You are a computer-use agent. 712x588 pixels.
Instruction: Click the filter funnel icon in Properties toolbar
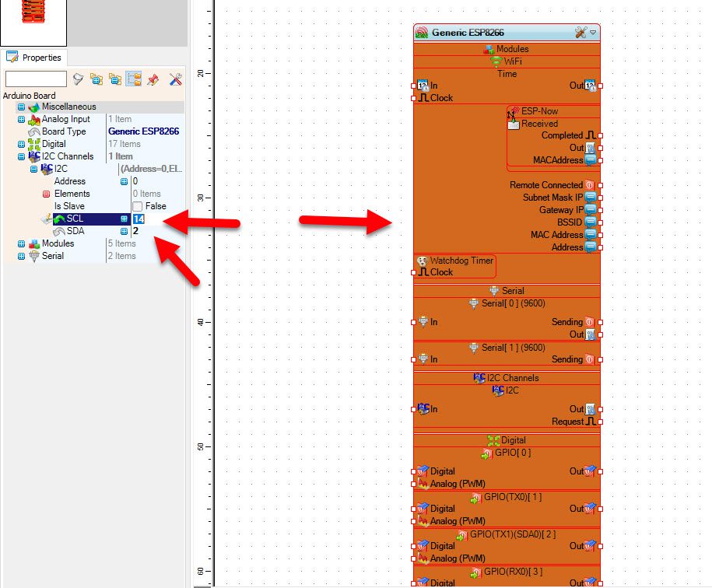(78, 79)
